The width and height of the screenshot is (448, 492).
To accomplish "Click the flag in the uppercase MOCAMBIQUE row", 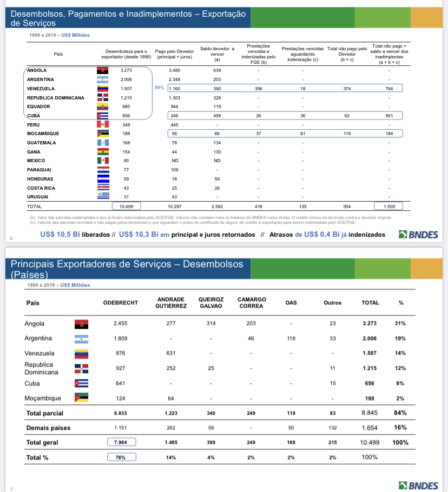I will tap(103, 134).
